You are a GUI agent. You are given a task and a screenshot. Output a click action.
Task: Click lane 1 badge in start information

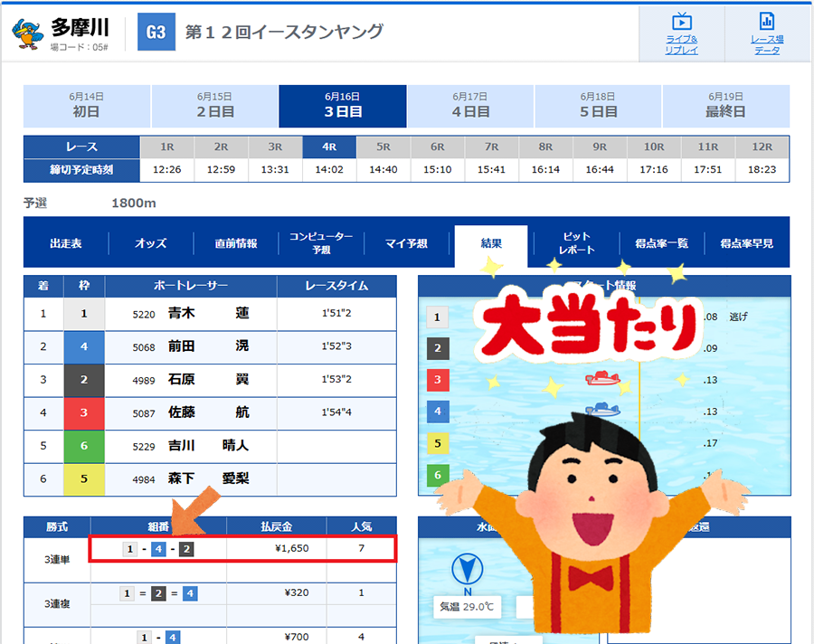click(x=437, y=317)
